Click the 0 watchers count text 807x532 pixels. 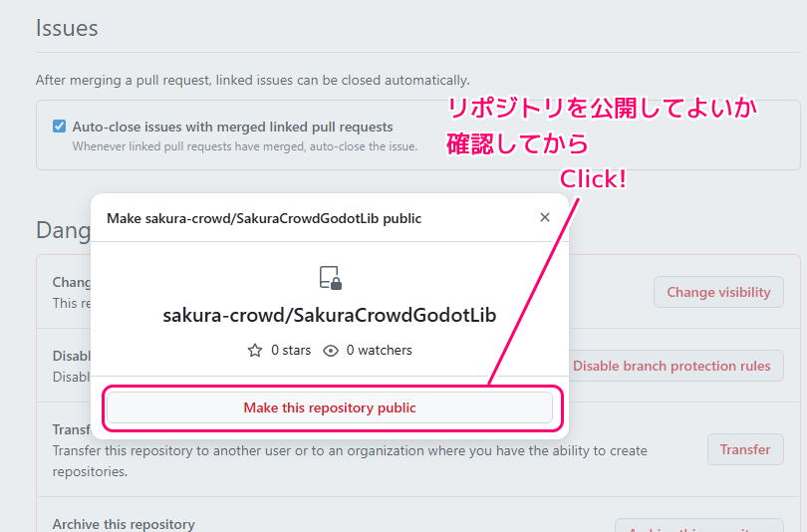(379, 351)
